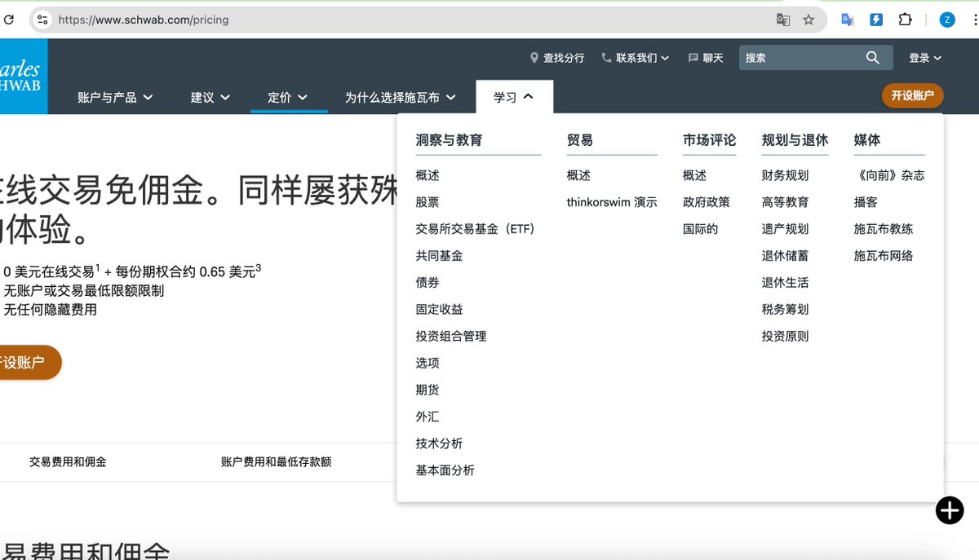The height and width of the screenshot is (560, 979).
Task: Click the black plus circle accessibility button
Action: 949,511
